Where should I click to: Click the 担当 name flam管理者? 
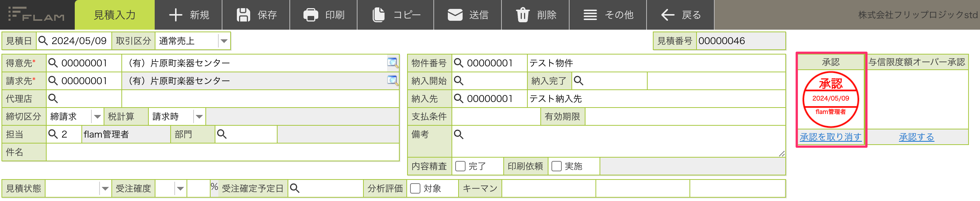125,134
